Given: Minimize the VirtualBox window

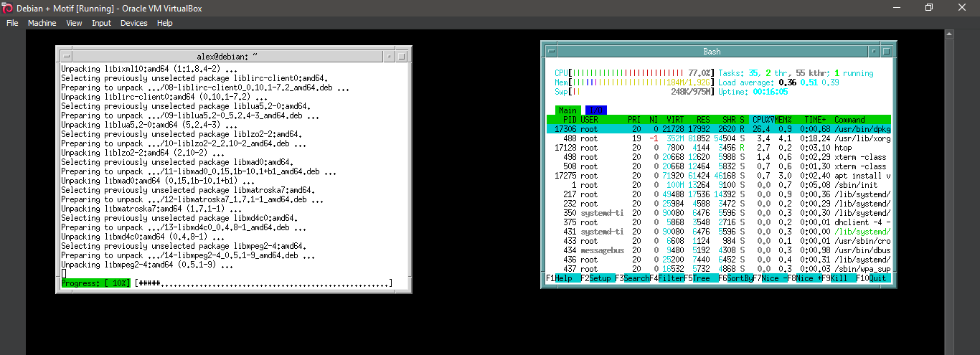Looking at the screenshot, I should 896,7.
